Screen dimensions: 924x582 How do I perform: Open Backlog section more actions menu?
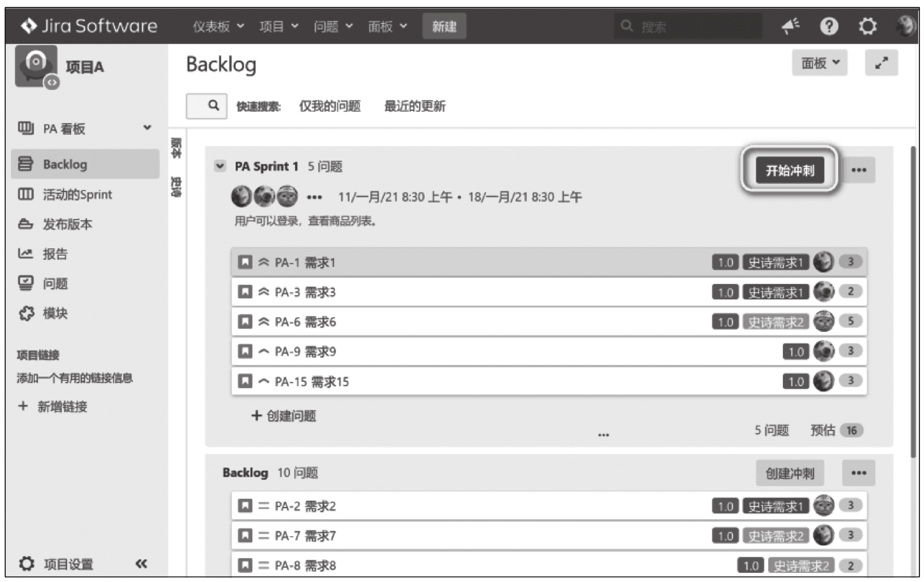tap(858, 473)
